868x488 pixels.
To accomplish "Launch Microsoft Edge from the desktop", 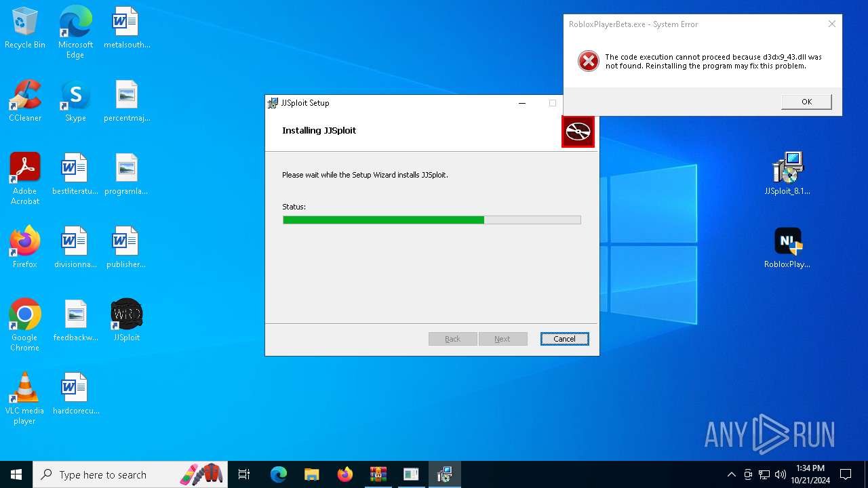I will (75, 32).
